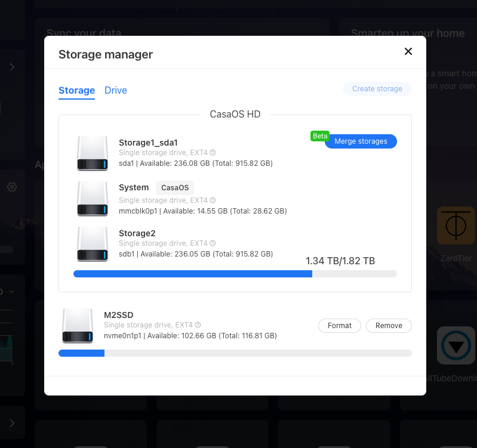Click the Merge storages button
Viewport: 477px width, 448px height.
pos(361,141)
